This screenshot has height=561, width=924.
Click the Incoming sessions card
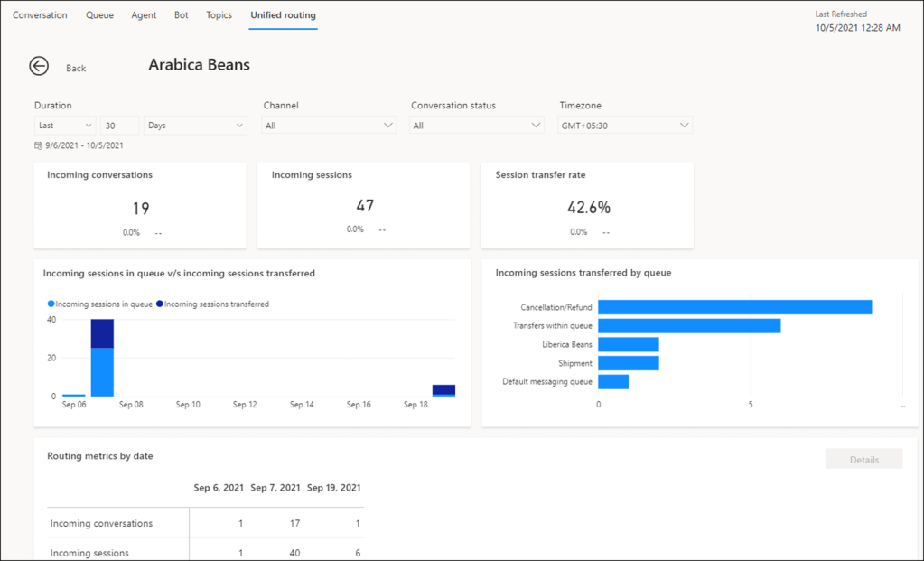click(x=363, y=205)
